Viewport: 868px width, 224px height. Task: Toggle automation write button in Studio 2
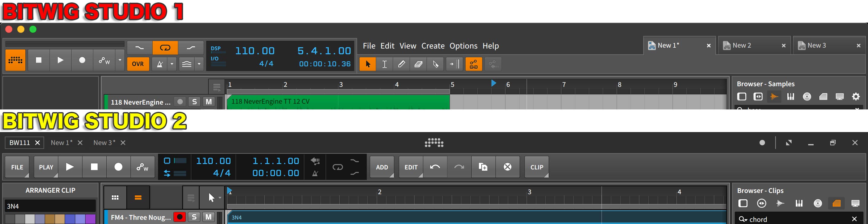coord(143,167)
